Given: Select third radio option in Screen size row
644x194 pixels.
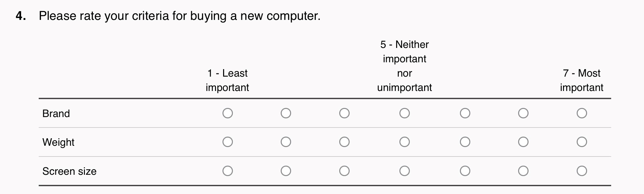Looking at the screenshot, I should tap(344, 171).
